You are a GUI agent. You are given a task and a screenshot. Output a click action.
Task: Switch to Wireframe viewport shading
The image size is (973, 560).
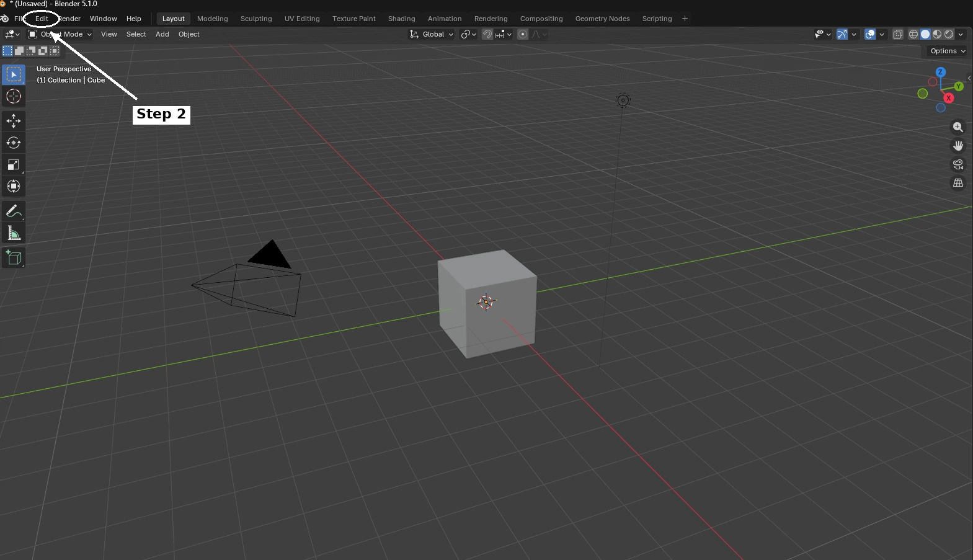click(913, 34)
